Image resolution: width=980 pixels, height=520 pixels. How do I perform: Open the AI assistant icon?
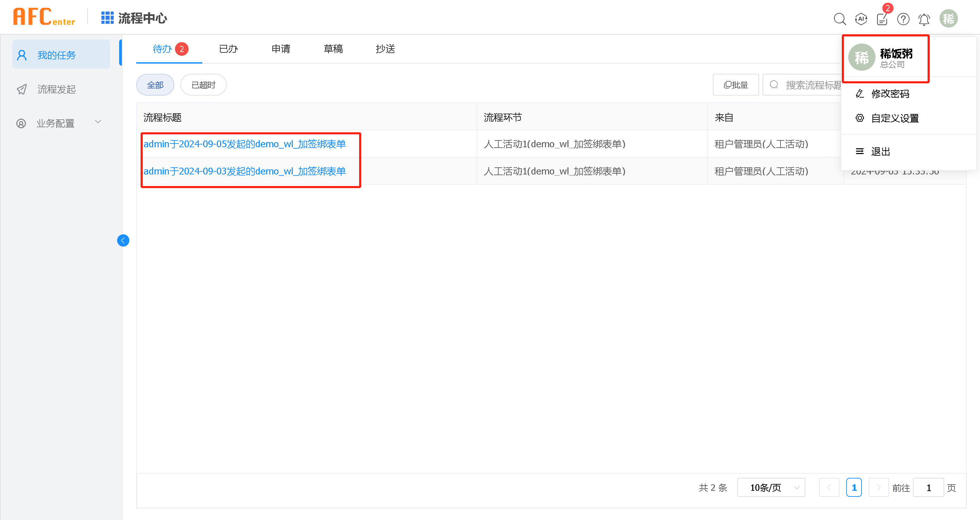[861, 19]
